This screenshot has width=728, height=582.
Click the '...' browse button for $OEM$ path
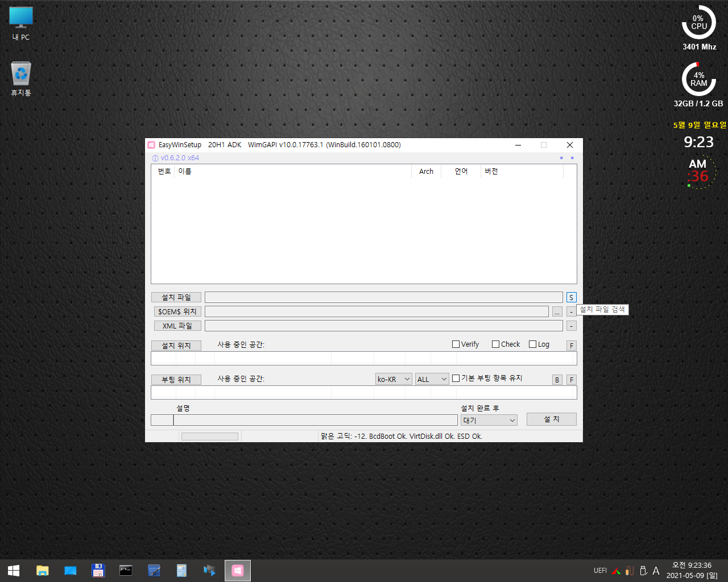[557, 311]
